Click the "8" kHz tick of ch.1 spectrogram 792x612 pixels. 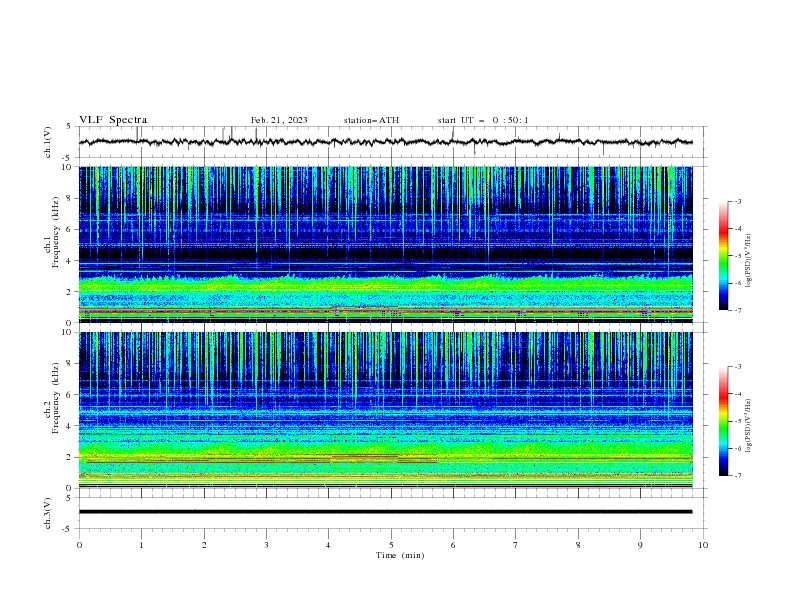pyautogui.click(x=70, y=198)
